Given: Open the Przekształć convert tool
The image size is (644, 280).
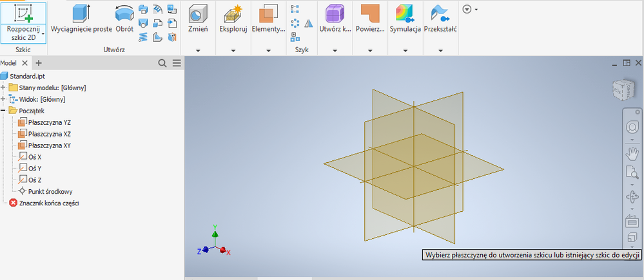Looking at the screenshot, I should coord(440,20).
